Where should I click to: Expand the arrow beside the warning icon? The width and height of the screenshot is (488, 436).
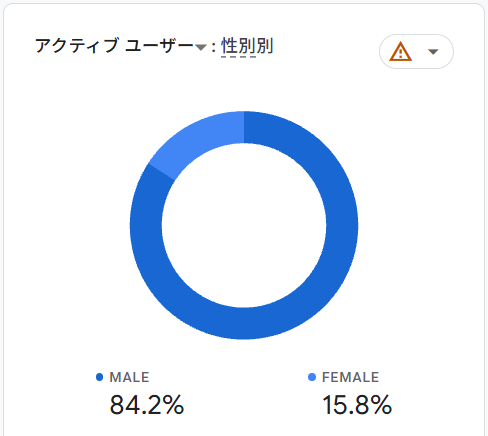tap(433, 52)
